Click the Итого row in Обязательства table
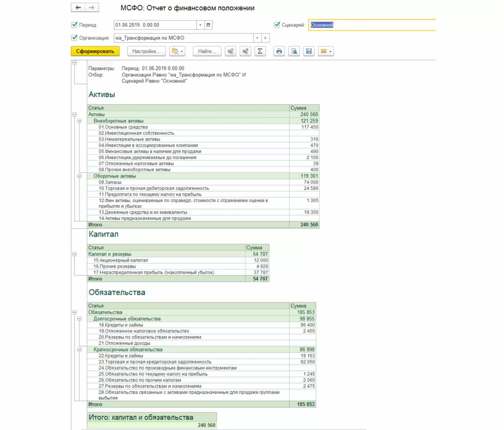 [202, 404]
